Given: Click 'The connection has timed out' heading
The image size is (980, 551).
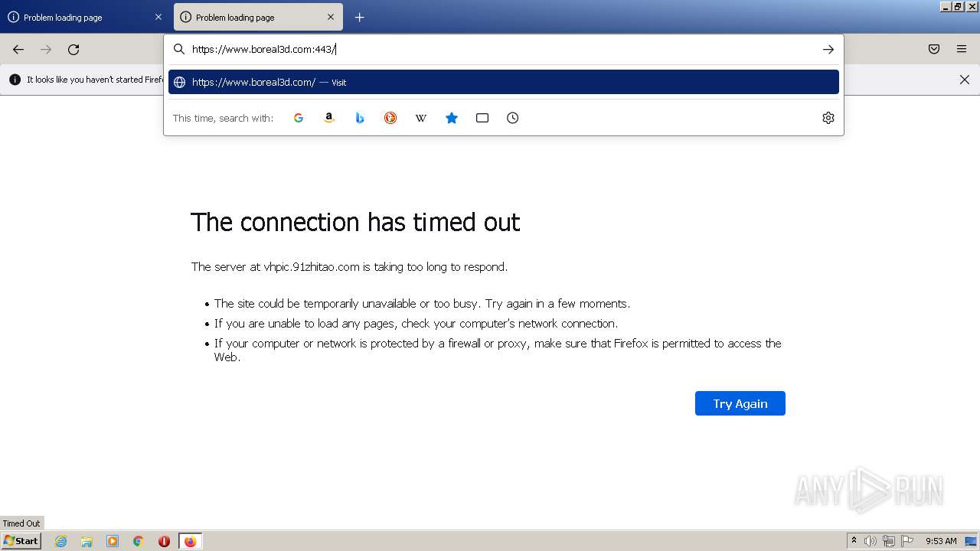Looking at the screenshot, I should coord(355,222).
